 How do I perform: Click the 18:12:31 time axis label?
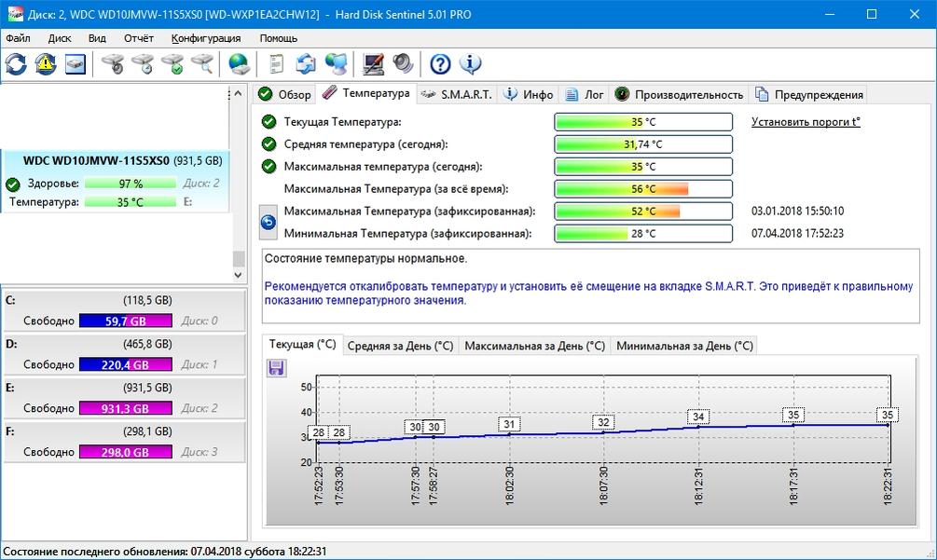(x=699, y=485)
